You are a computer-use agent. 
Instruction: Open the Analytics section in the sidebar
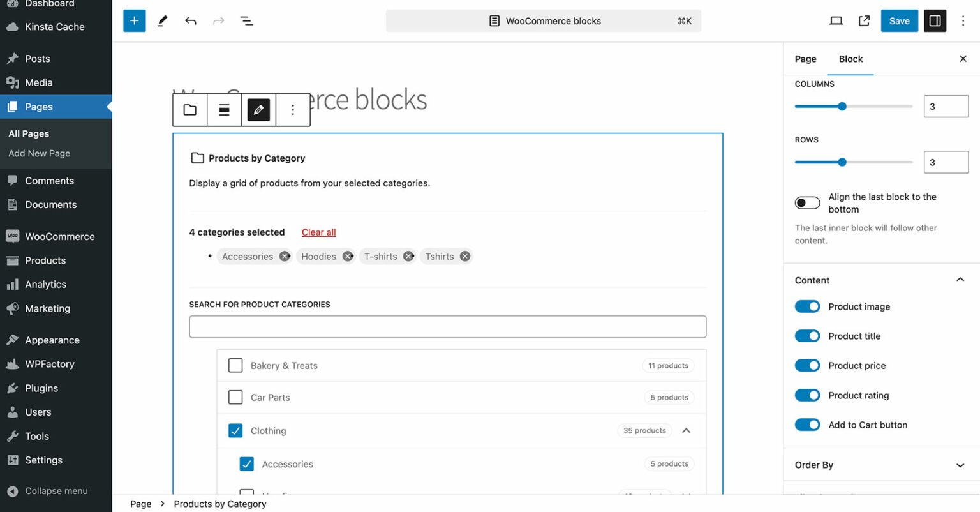45,284
